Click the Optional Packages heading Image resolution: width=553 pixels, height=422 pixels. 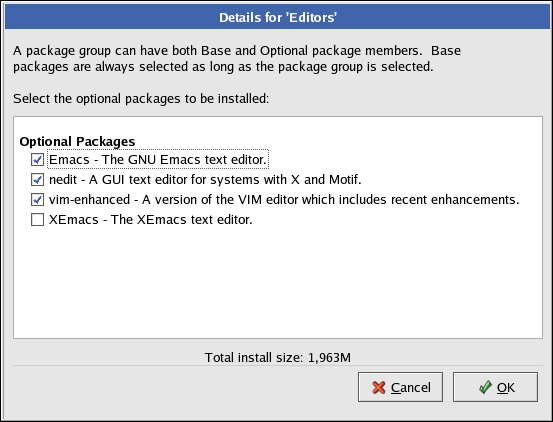pos(77,141)
